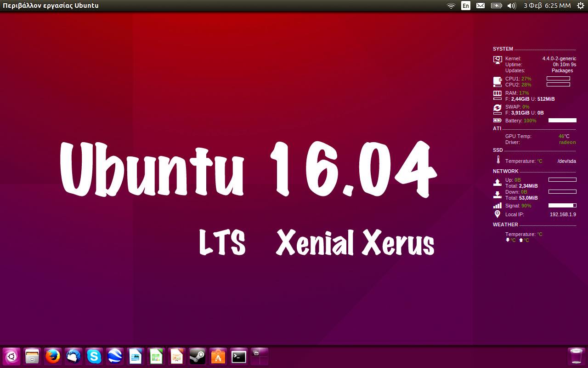
Task: Switch keyboard layout via the En indicator
Action: point(465,6)
